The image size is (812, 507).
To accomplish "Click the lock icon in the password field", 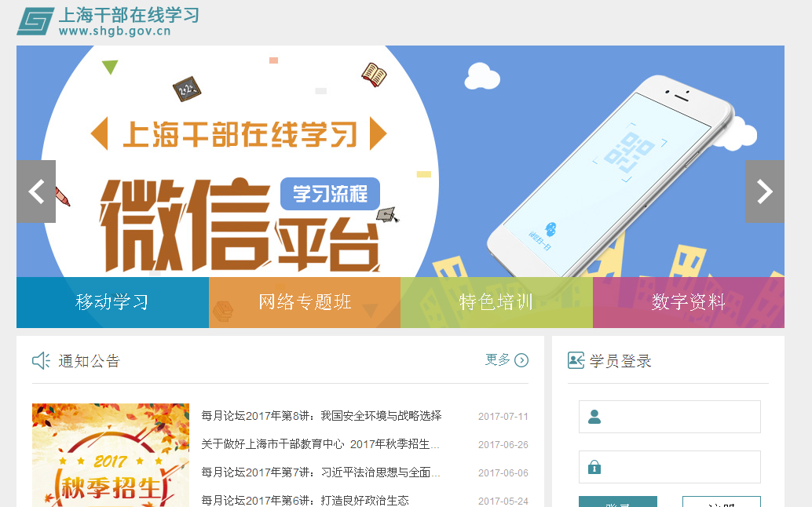I will (594, 467).
